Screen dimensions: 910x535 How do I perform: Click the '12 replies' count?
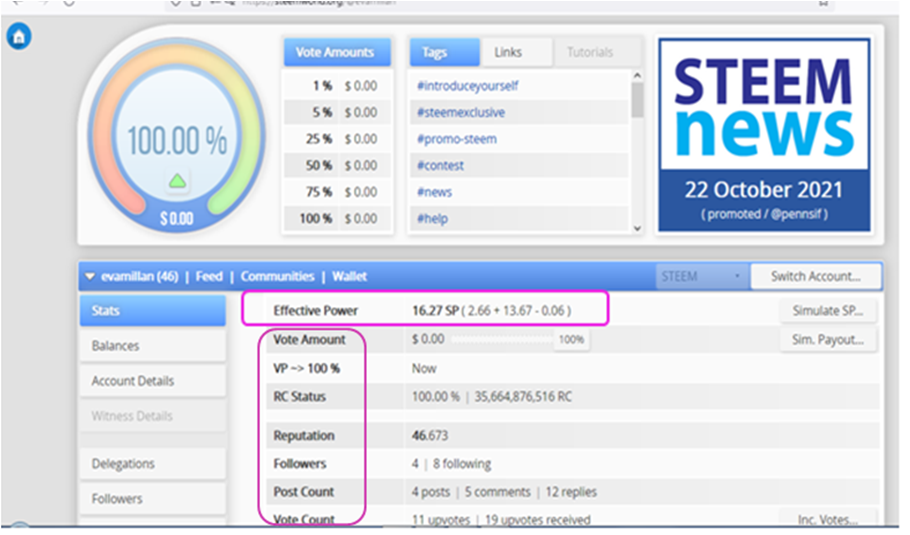pyautogui.click(x=571, y=491)
